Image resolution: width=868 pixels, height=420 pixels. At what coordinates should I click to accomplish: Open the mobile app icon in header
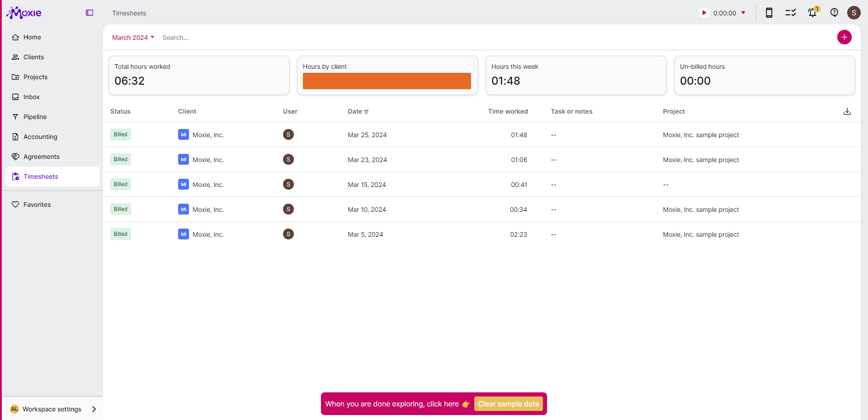click(x=769, y=13)
